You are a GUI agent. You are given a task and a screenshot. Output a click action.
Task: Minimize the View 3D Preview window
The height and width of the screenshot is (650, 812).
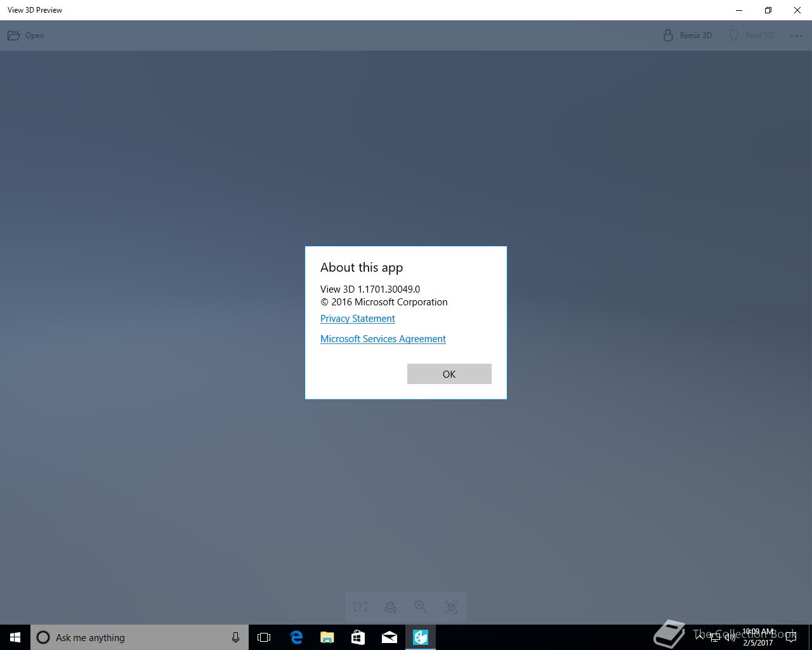[x=739, y=10]
